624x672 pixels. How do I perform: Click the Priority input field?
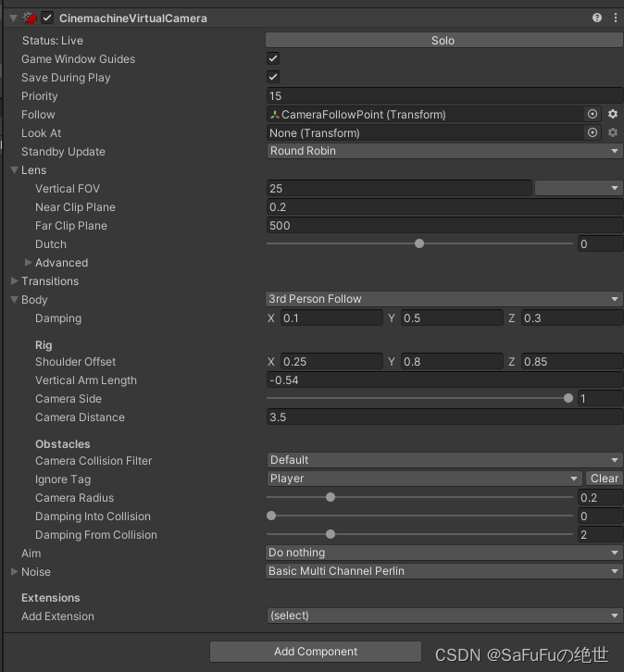445,95
